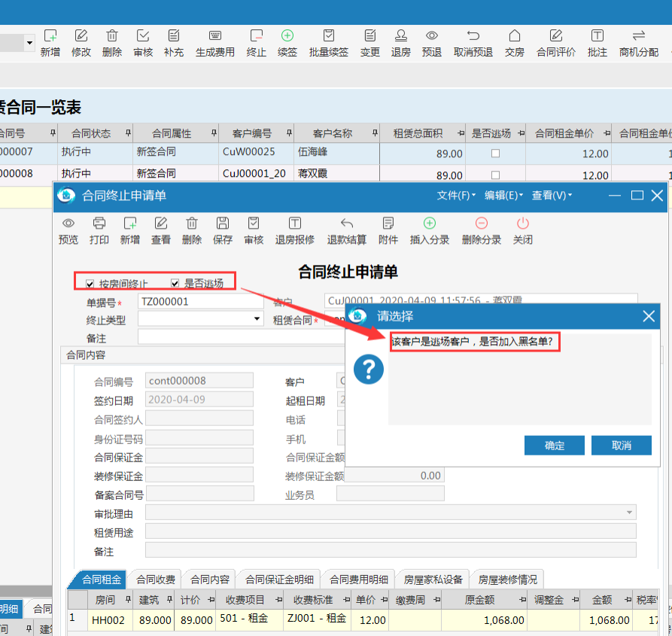672x636 pixels.
Task: Click the 商机分配 icon
Action: pos(639,35)
